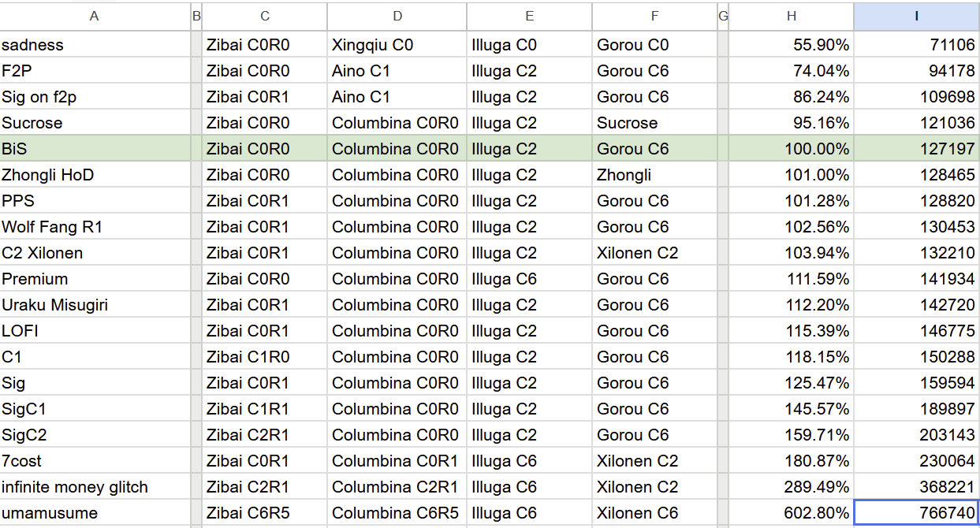The image size is (980, 528).
Task: Click the 'PPS' cell
Action: pyautogui.click(x=95, y=201)
